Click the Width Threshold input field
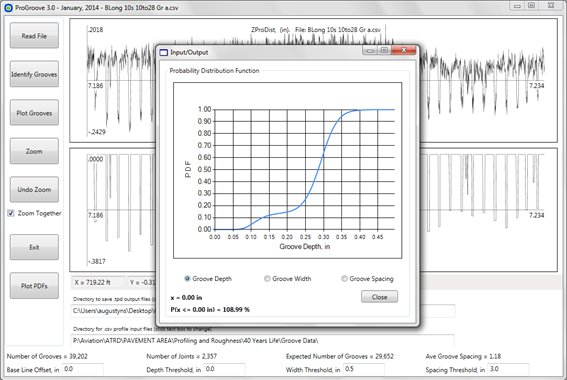This screenshot has height=380, width=567. click(363, 369)
